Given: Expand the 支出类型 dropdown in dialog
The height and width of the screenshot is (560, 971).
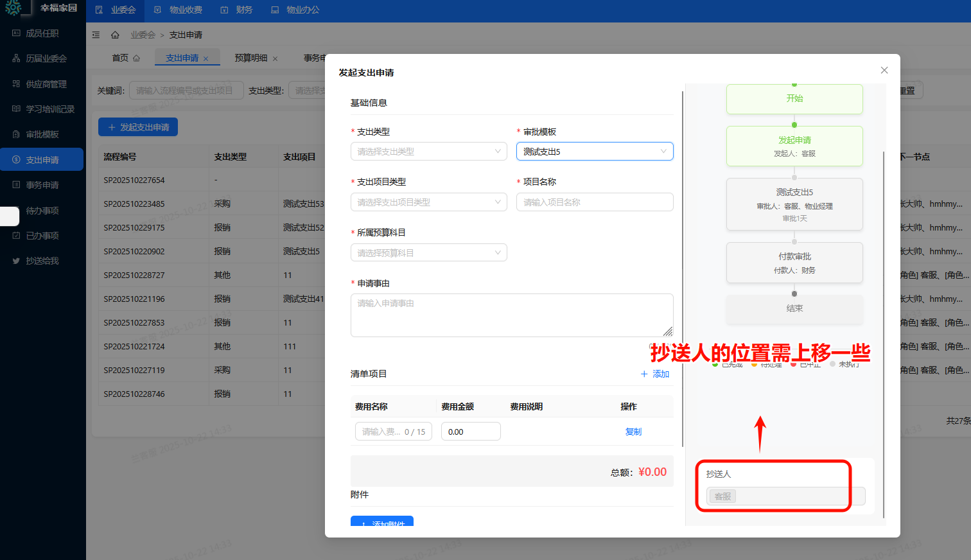Looking at the screenshot, I should click(428, 152).
